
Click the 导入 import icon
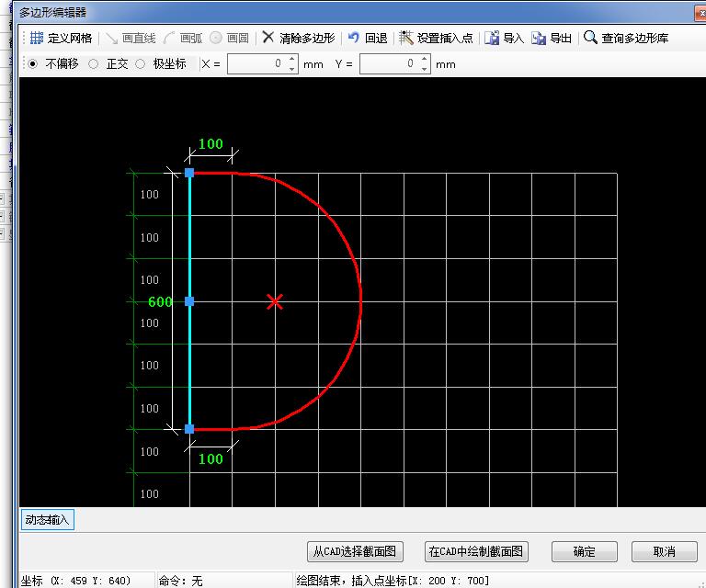[492, 39]
